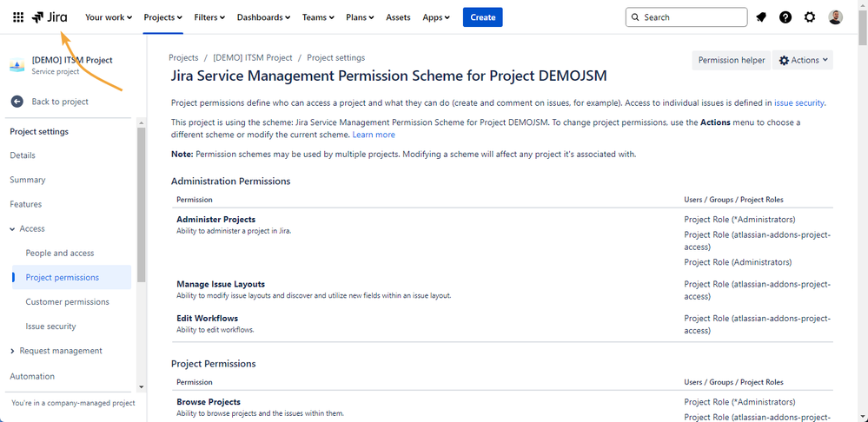Follow the issue security link in description
Image resolution: width=868 pixels, height=422 pixels.
(798, 102)
